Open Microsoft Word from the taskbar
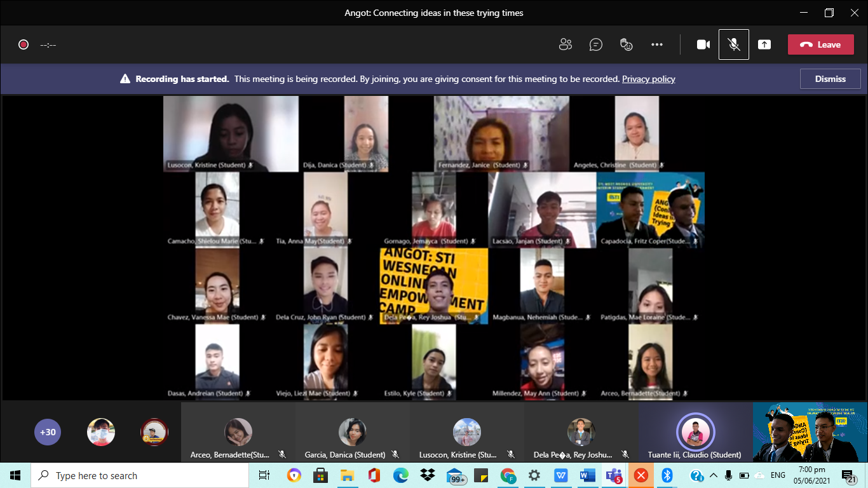Viewport: 868px width, 488px height. [x=587, y=475]
